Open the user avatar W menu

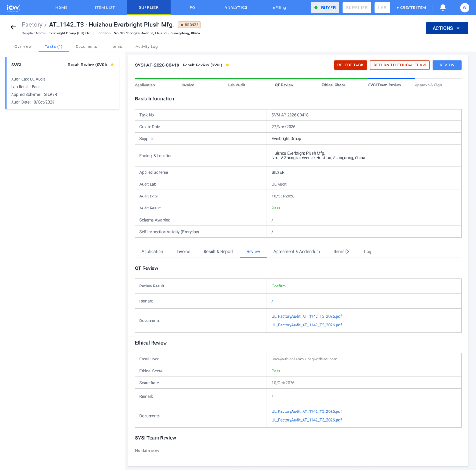464,7
